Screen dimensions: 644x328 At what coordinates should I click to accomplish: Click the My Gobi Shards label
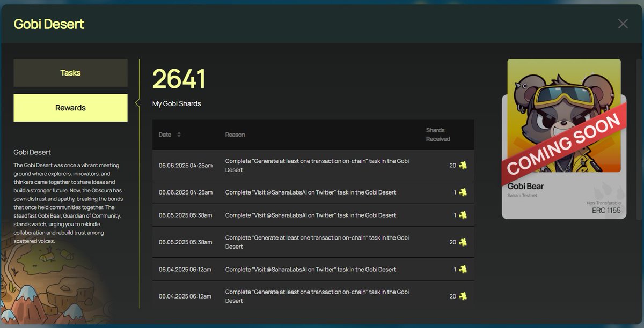pos(177,103)
